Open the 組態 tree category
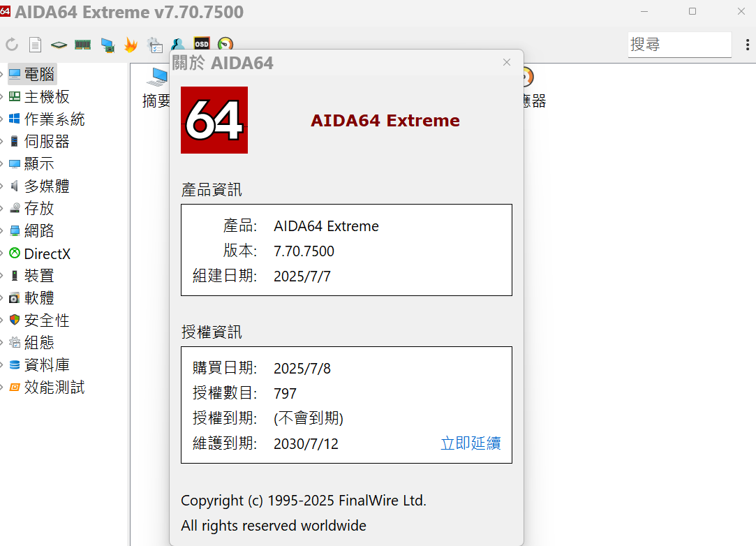This screenshot has height=546, width=756. (32, 342)
